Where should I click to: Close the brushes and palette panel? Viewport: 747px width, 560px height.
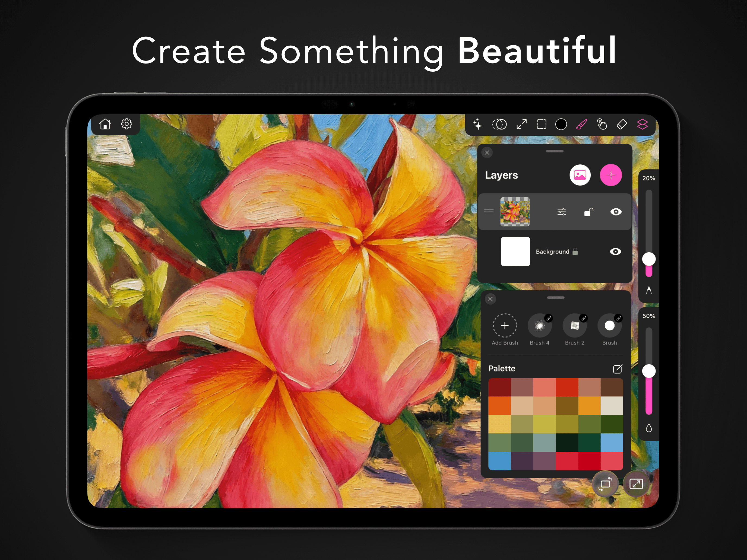click(490, 299)
